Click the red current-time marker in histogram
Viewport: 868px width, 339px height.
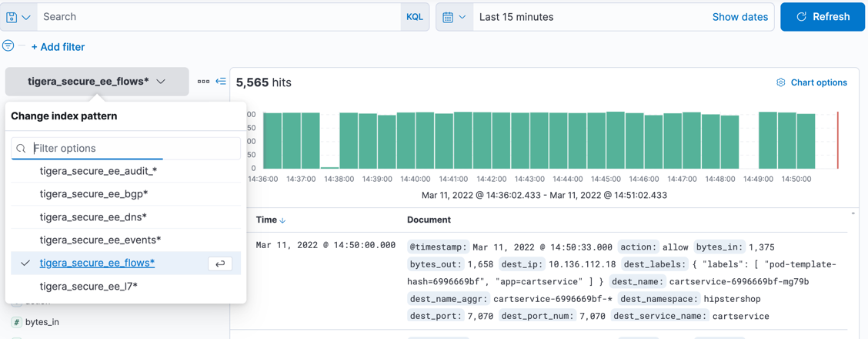pyautogui.click(x=837, y=140)
